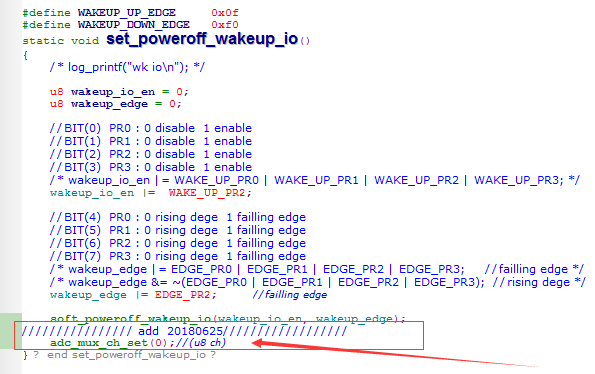Click WAKE_UP_PR3 in the commented line
Screen dimensions: 595x374
pos(519,180)
